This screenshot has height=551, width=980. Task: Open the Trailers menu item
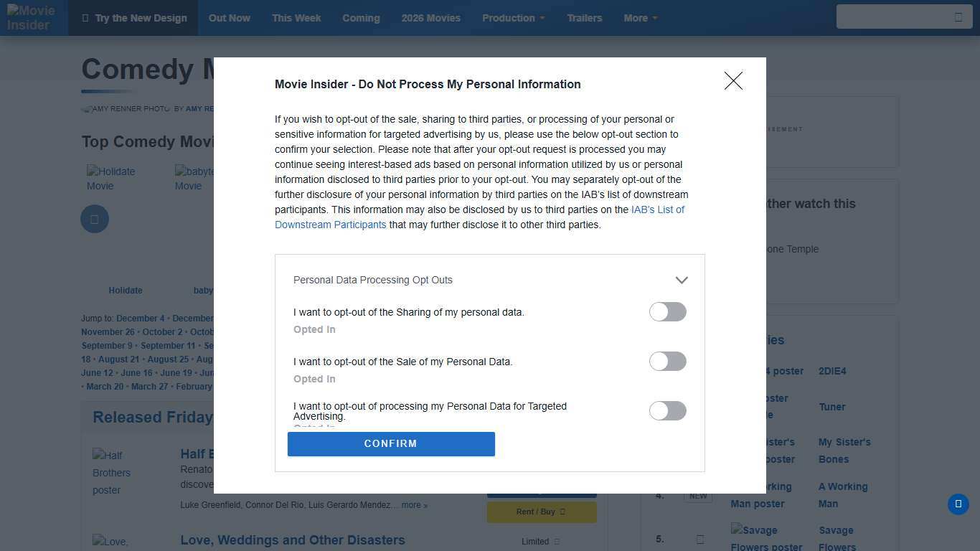(584, 18)
